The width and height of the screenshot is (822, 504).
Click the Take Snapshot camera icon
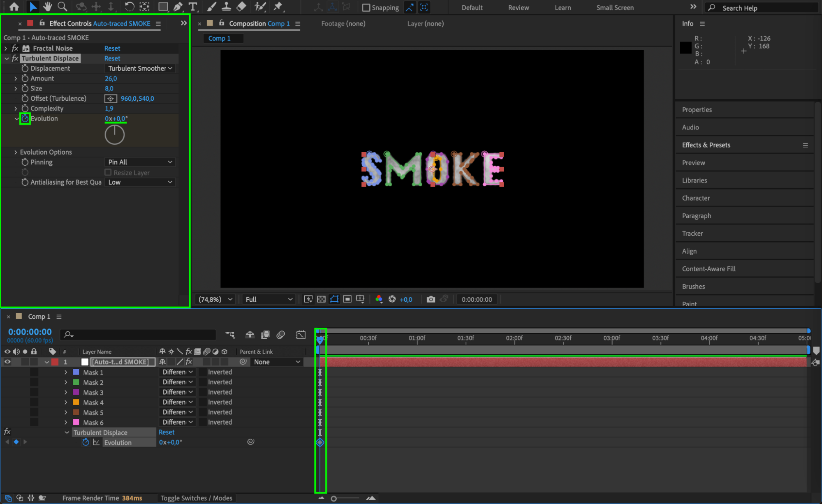tap(431, 299)
